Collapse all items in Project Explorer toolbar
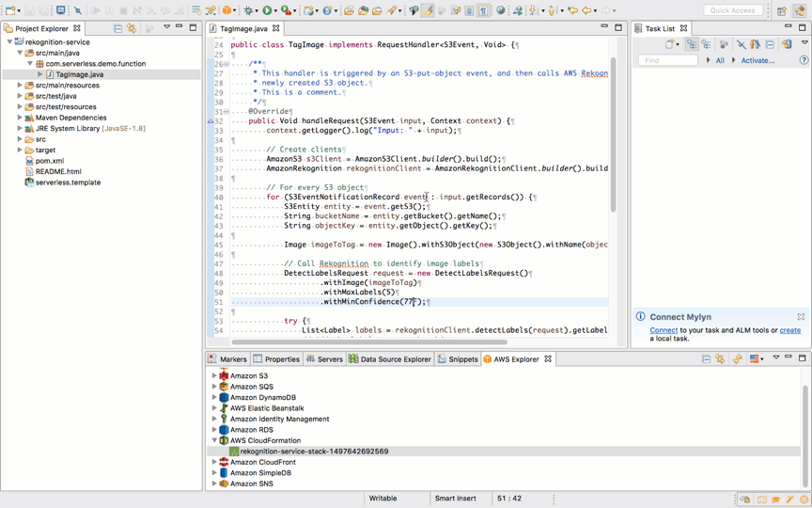The image size is (812, 508). 117,28
